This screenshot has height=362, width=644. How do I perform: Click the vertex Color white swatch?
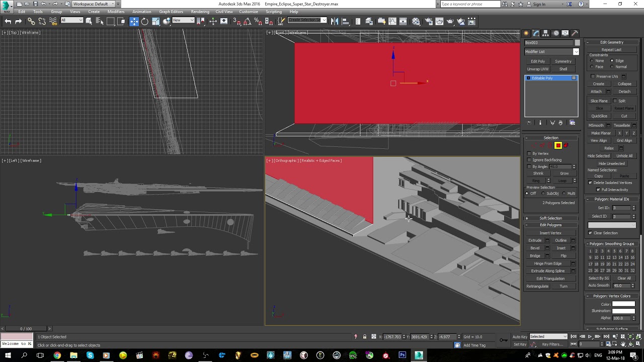(x=623, y=304)
